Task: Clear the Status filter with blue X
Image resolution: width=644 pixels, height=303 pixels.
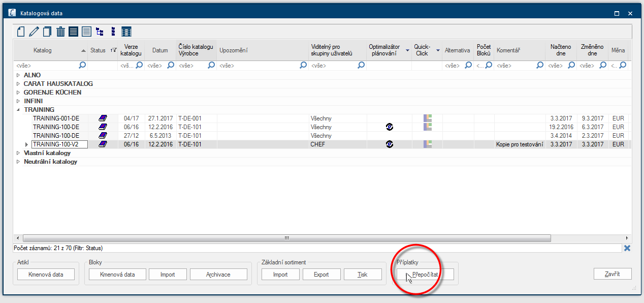Action: [627, 248]
